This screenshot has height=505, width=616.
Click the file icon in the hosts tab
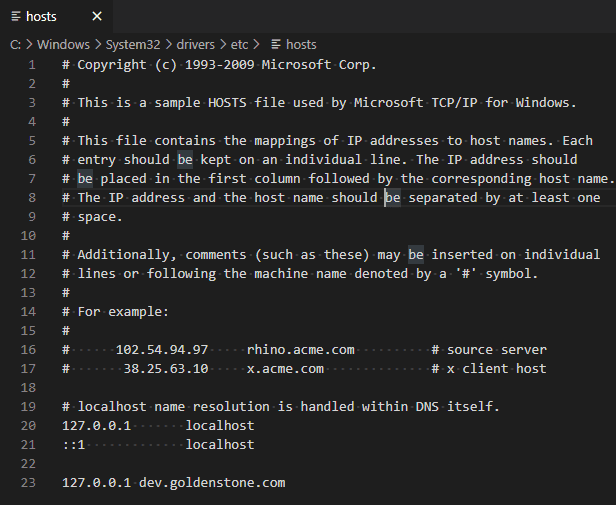(16, 17)
